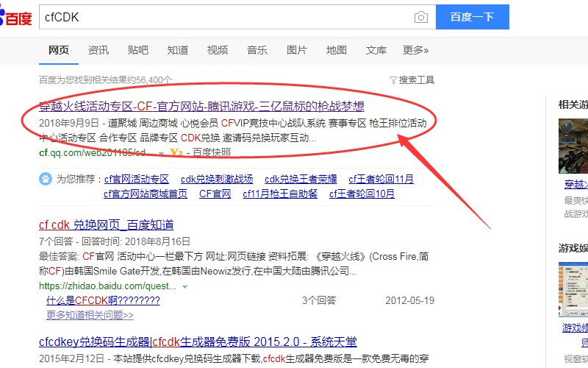
Task: Open recommended link cf11月枪王自助餐
Action: (280, 194)
